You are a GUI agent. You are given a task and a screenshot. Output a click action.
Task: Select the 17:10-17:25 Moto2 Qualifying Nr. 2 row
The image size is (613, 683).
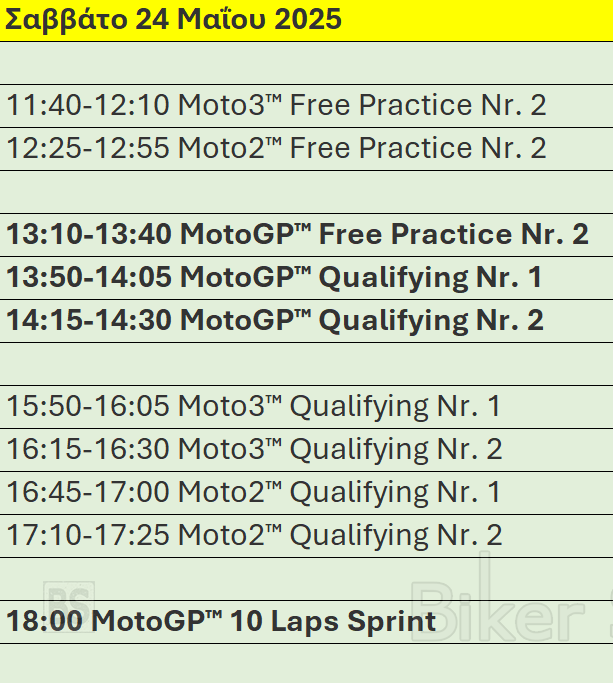click(306, 536)
